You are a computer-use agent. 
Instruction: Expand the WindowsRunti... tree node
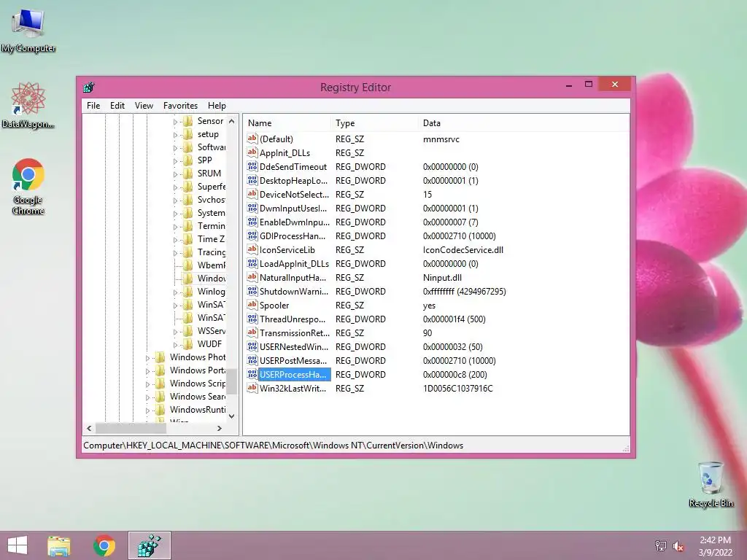(x=147, y=410)
